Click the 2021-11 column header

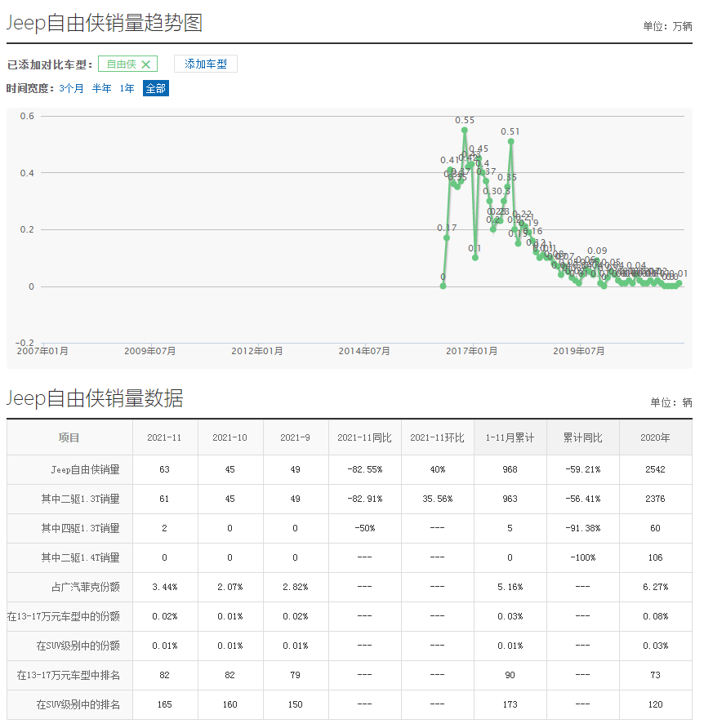coord(164,437)
